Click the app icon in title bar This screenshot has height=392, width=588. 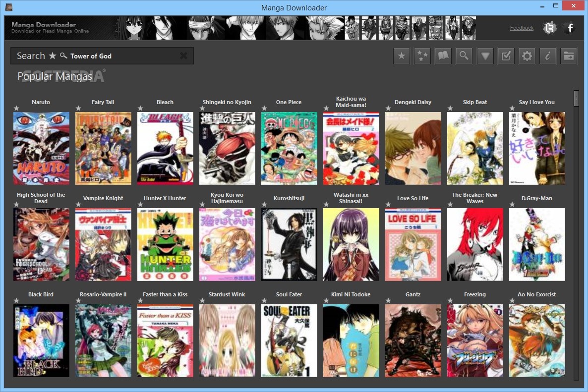point(9,7)
